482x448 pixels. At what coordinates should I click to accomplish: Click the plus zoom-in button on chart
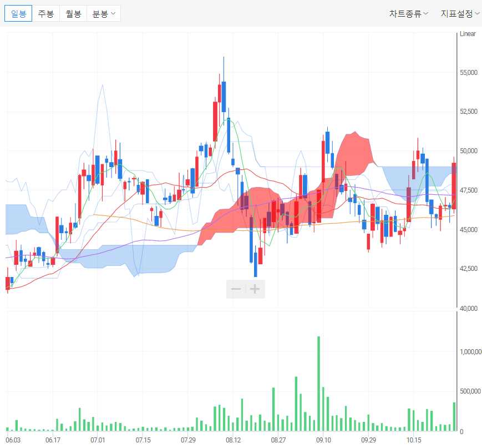point(255,289)
